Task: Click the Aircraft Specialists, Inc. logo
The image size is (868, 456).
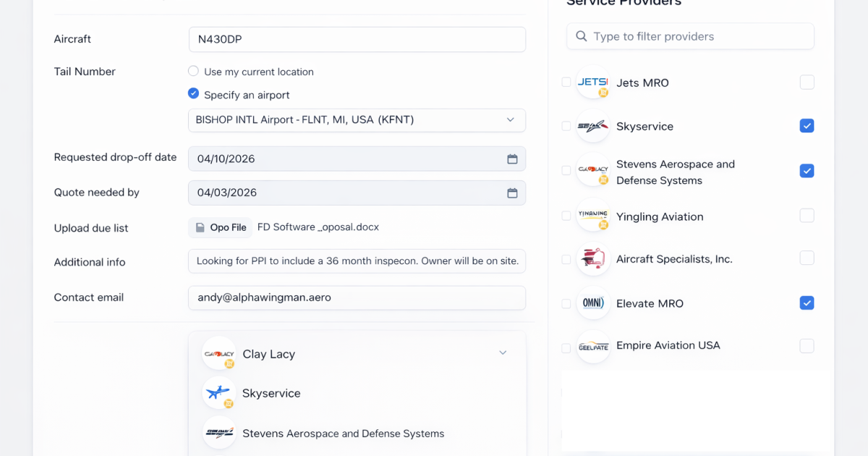Action: tap(593, 258)
